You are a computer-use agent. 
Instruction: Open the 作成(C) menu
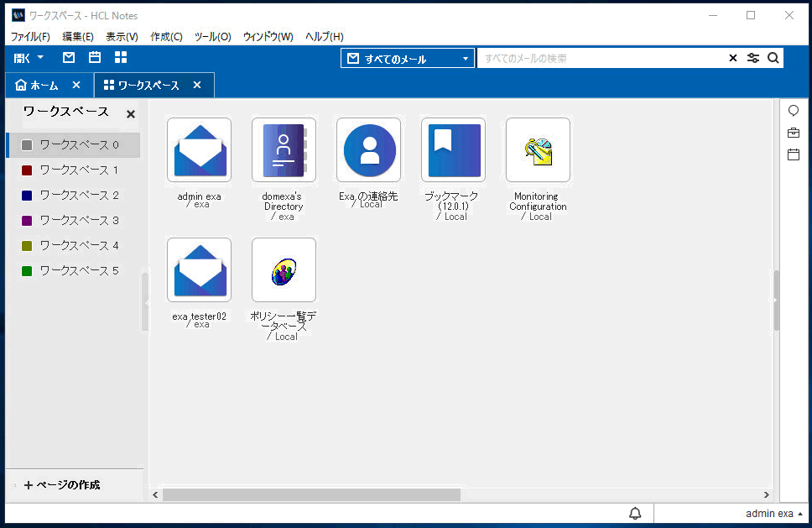coord(166,37)
